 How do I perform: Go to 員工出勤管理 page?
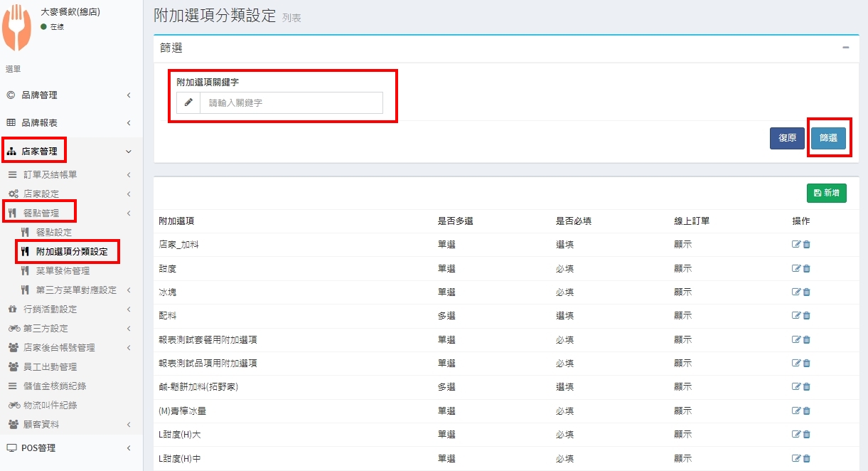click(x=50, y=367)
